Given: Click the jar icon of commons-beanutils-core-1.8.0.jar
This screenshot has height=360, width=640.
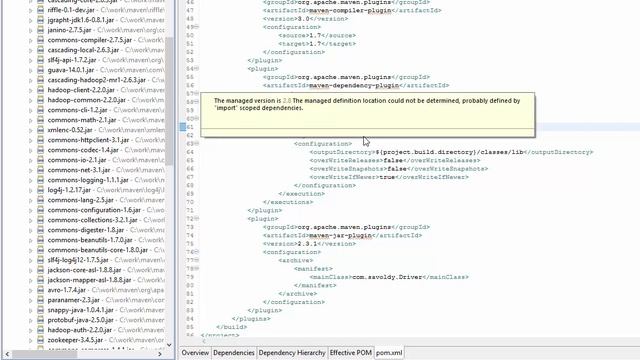Looking at the screenshot, I should click(40, 250).
